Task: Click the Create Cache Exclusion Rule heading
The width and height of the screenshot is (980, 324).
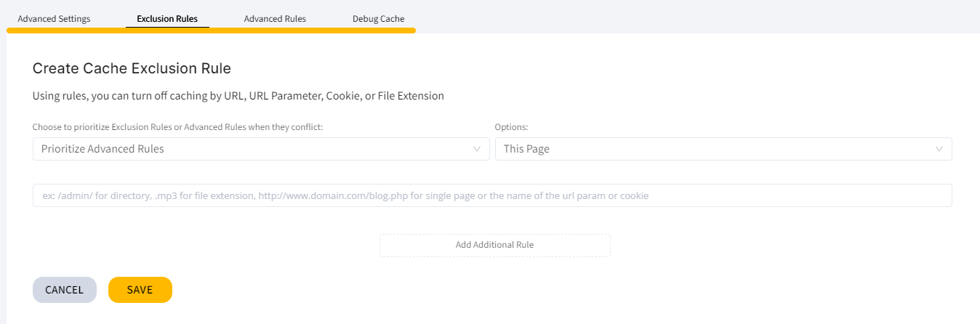Action: tap(132, 69)
